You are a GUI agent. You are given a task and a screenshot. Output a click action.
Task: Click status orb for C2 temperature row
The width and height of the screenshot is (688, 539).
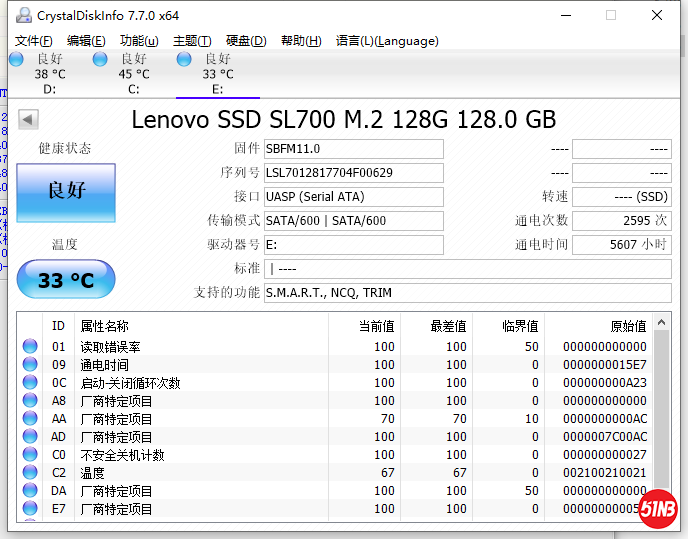[30, 473]
